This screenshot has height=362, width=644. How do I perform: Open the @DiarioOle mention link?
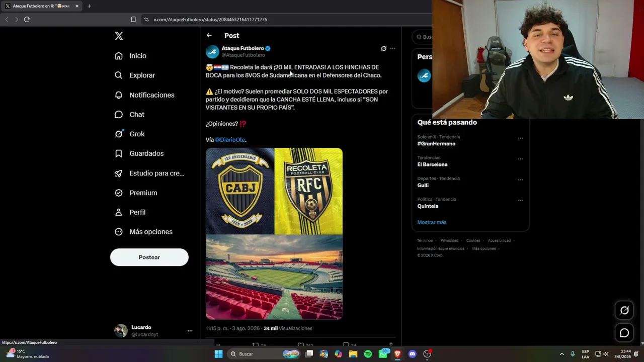[x=230, y=140]
